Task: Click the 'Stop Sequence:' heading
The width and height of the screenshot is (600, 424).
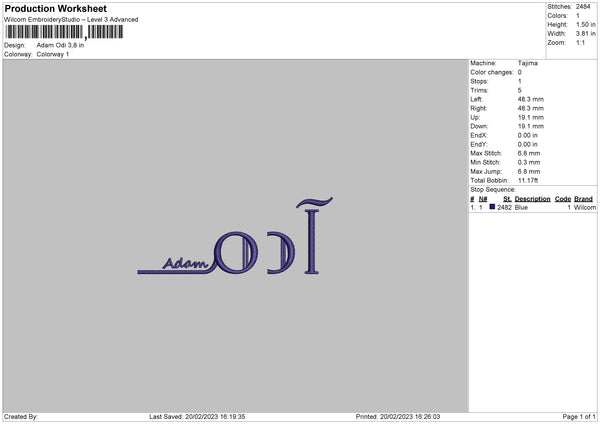Action: (493, 189)
